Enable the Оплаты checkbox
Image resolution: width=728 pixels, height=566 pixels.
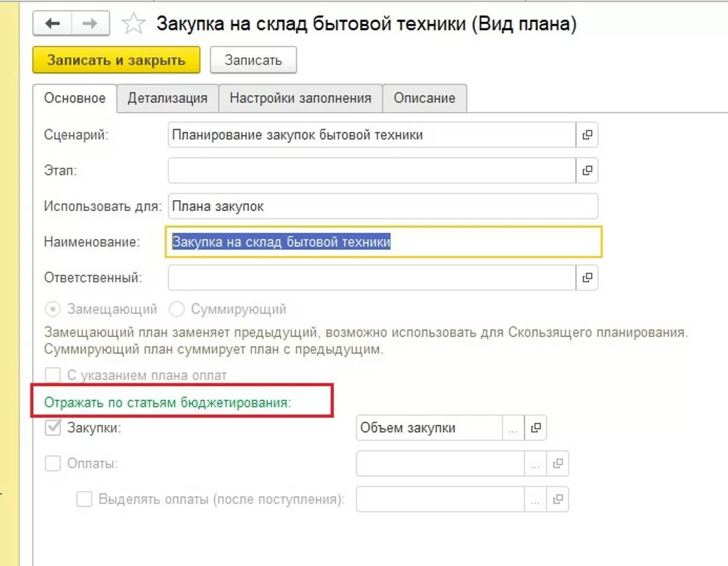click(54, 464)
